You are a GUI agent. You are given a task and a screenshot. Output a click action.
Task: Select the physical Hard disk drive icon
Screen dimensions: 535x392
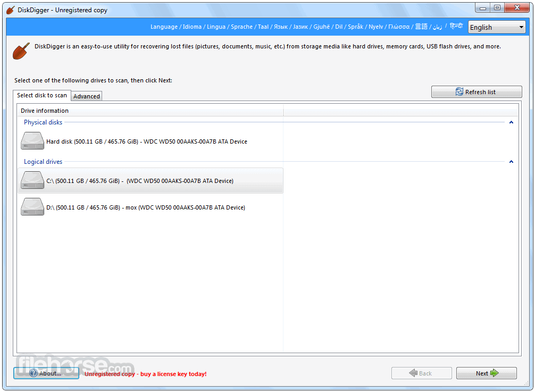click(32, 140)
